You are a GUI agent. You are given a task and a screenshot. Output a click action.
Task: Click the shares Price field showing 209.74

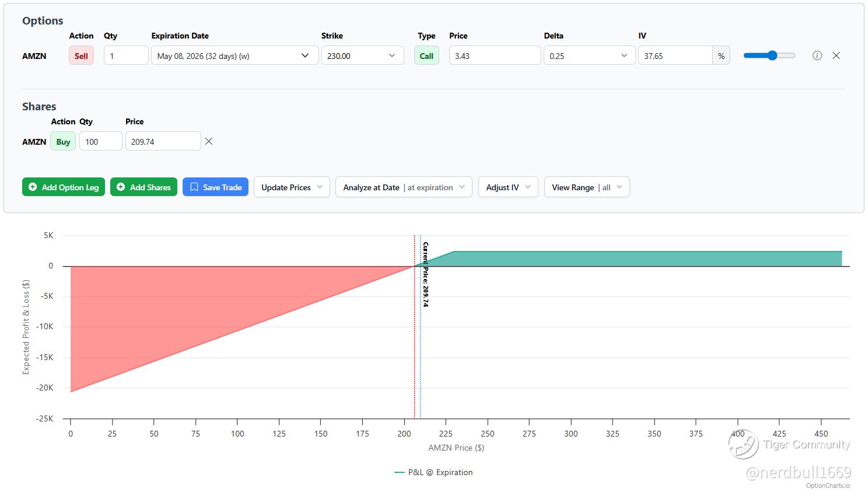click(163, 141)
